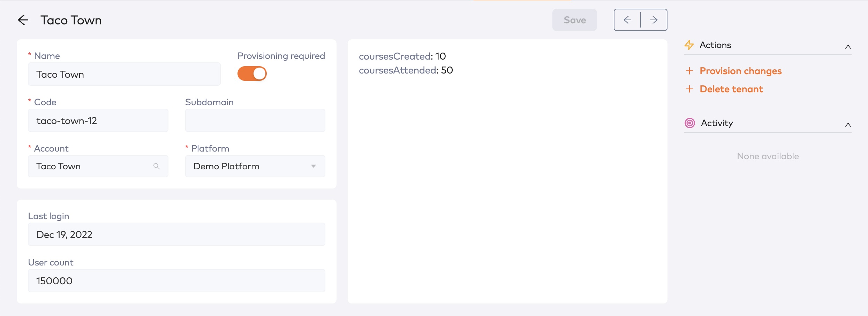The image size is (868, 316).
Task: Go to previous tenant record arrow
Action: [627, 20]
